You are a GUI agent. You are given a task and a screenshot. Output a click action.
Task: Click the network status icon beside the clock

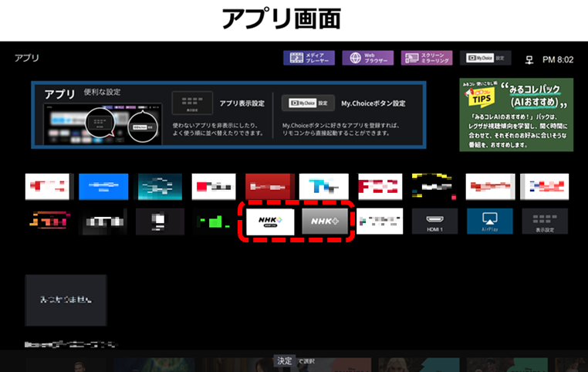click(529, 60)
